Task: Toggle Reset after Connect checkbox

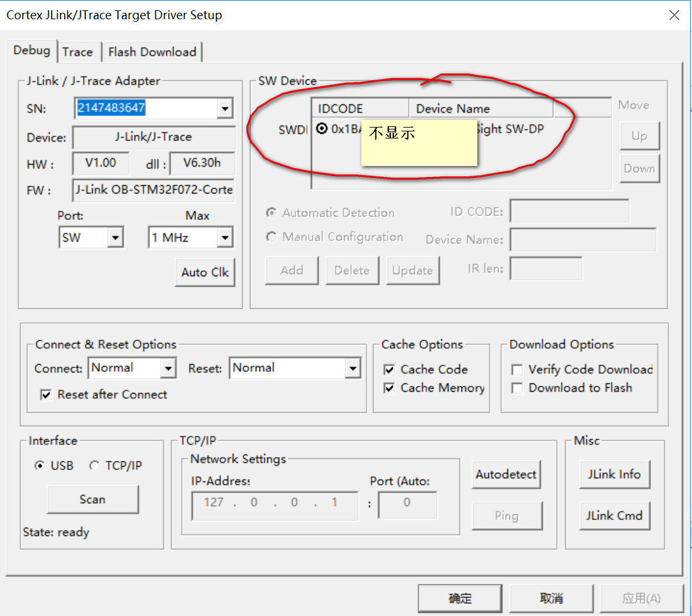Action: [x=46, y=394]
